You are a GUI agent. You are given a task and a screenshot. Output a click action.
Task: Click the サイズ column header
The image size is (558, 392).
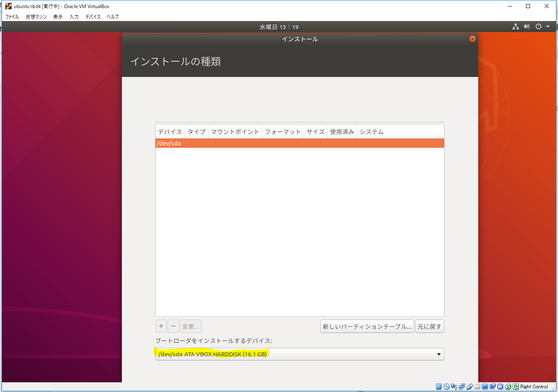click(x=315, y=132)
